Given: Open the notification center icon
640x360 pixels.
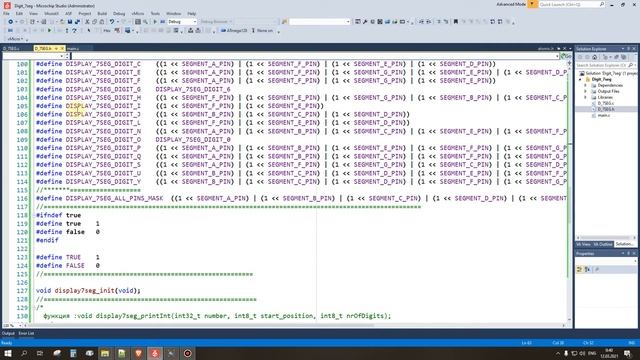Looking at the screenshot, I should pyautogui.click(x=627, y=353).
